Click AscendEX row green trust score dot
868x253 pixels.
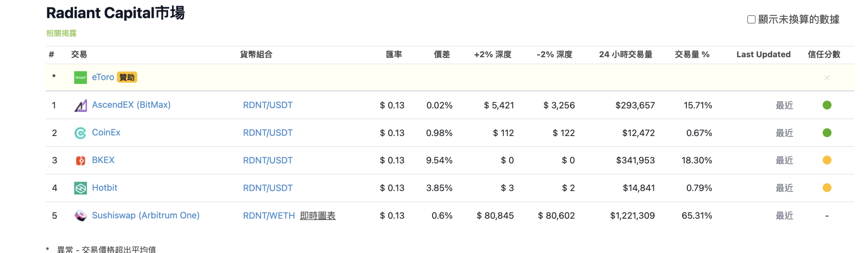click(827, 105)
